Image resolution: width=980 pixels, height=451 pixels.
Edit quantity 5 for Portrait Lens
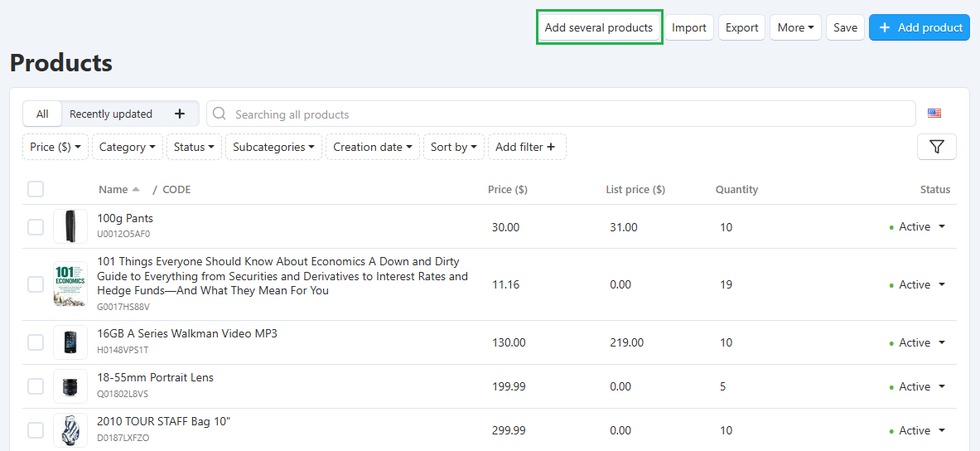pos(722,386)
